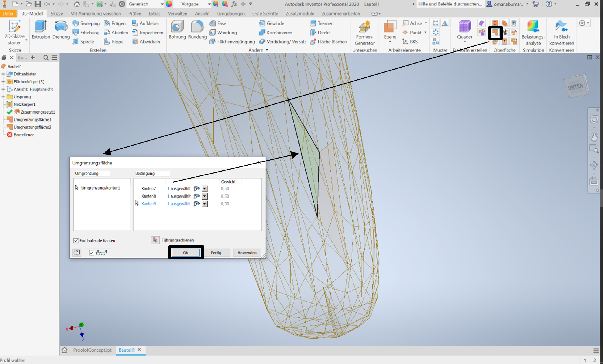Screen dimensions: 603x364
Task: Activate the Bohrung tool
Action: (177, 30)
